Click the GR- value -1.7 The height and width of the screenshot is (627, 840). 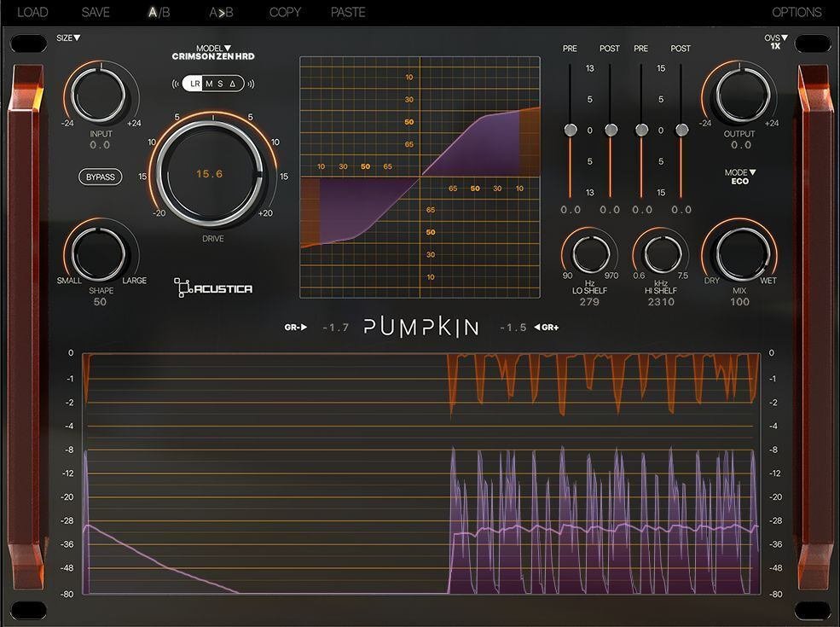pyautogui.click(x=336, y=327)
